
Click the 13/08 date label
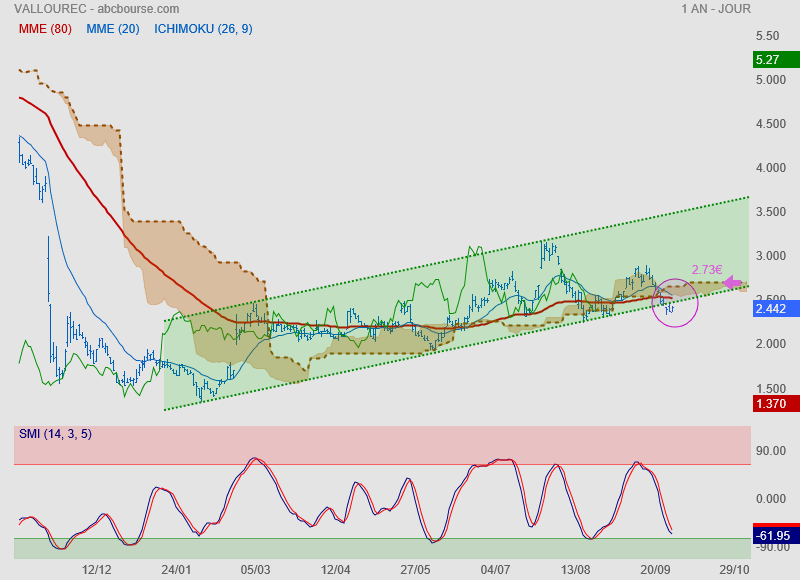click(576, 570)
